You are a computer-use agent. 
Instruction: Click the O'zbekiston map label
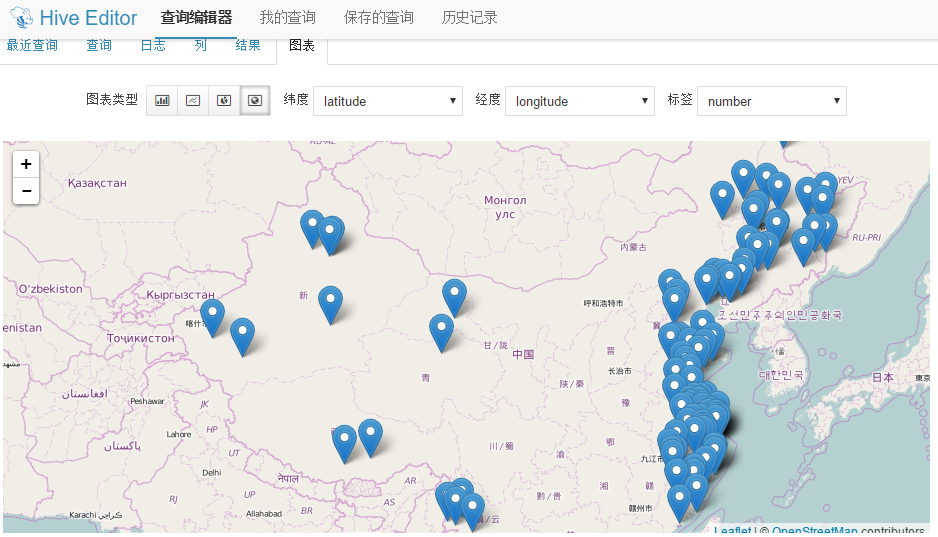click(x=50, y=289)
